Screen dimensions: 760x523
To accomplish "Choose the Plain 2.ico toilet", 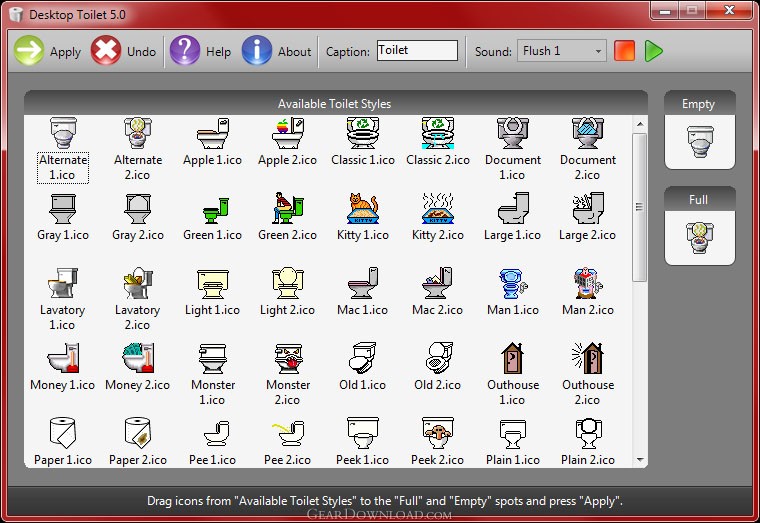I will 587,433.
